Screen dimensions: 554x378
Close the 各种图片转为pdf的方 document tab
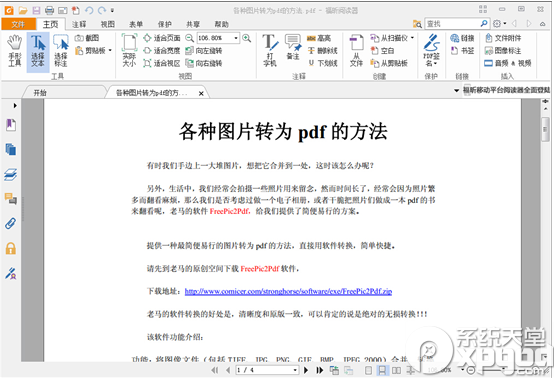(201, 93)
